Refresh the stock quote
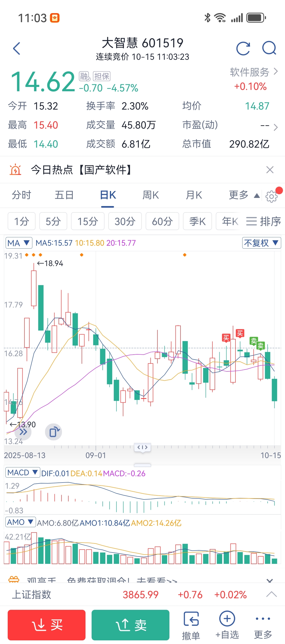Screen dimensions: 285x644 [243, 48]
